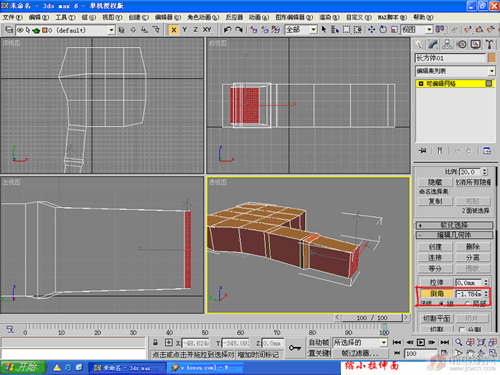Click the key icon set-keys button
500x375 pixels.
(295, 348)
